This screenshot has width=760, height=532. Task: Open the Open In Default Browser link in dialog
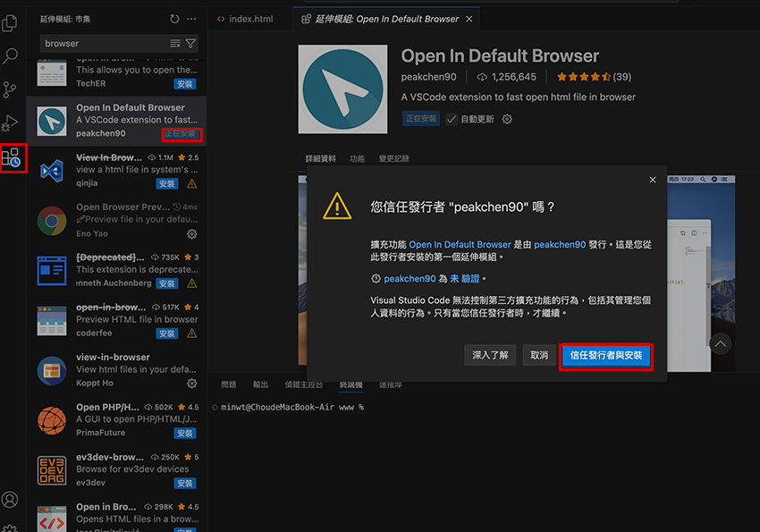pos(460,245)
